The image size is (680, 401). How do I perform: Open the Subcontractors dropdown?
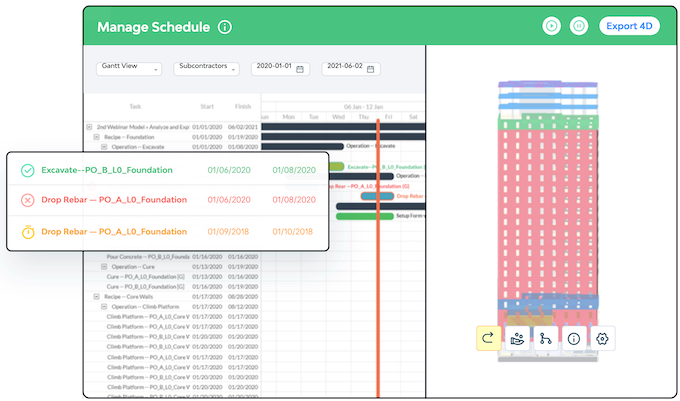point(206,68)
